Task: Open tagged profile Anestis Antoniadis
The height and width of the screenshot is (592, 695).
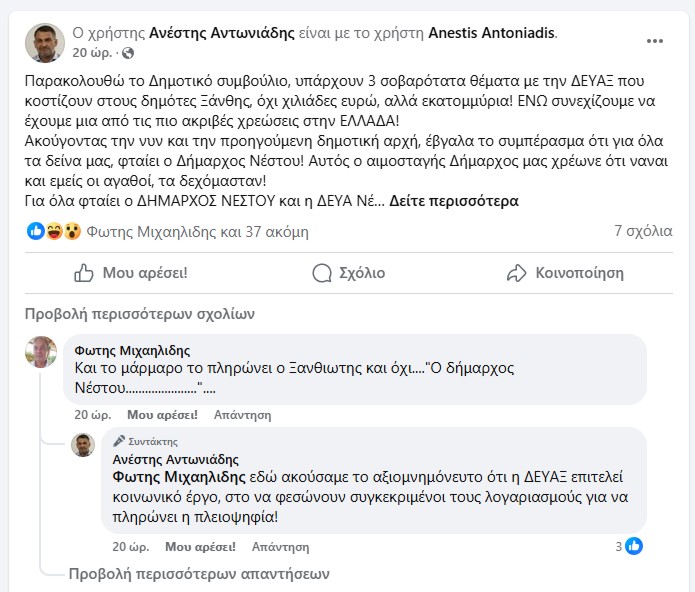Action: click(492, 33)
